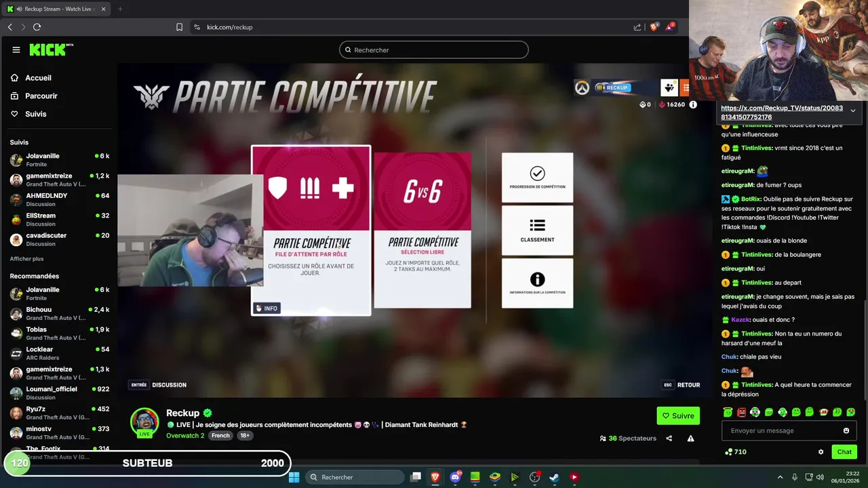Open Brave Rewards icon
868x488 pixels.
[670, 27]
